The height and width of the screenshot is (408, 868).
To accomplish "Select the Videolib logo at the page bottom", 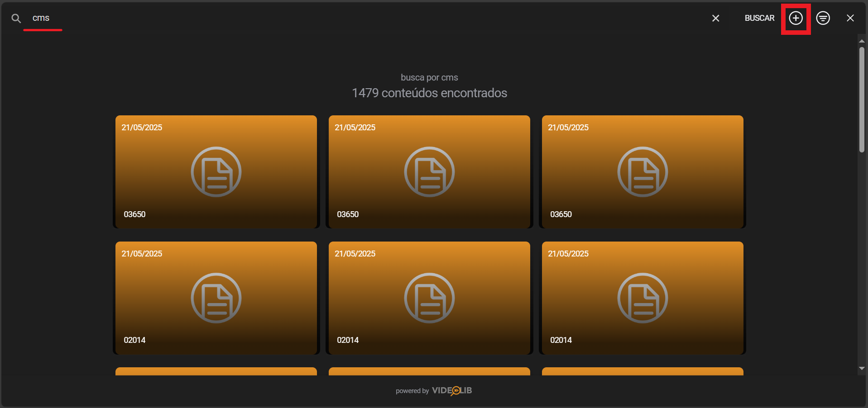I will coord(451,390).
